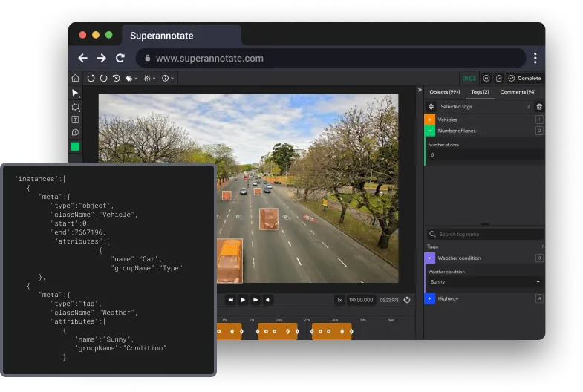Click the rewind button in the player

tap(230, 300)
